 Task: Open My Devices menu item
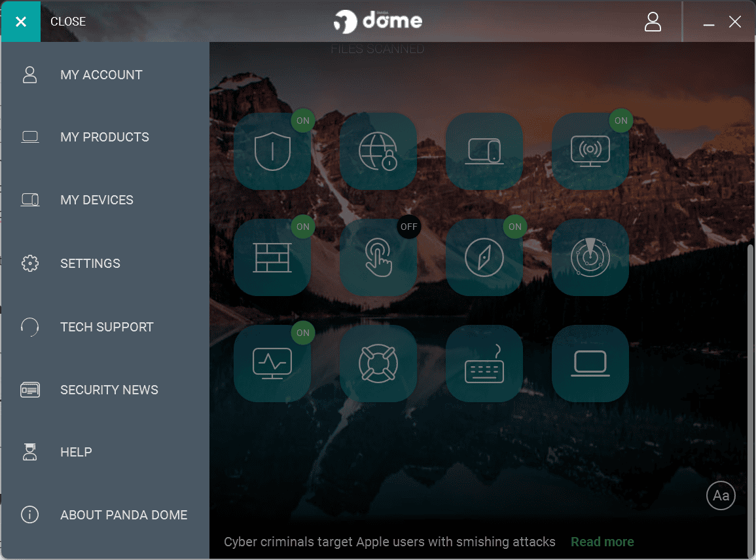click(x=105, y=200)
